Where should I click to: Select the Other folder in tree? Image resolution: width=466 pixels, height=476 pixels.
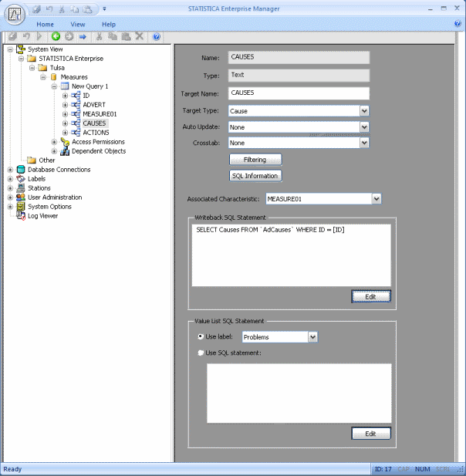pyautogui.click(x=41, y=160)
